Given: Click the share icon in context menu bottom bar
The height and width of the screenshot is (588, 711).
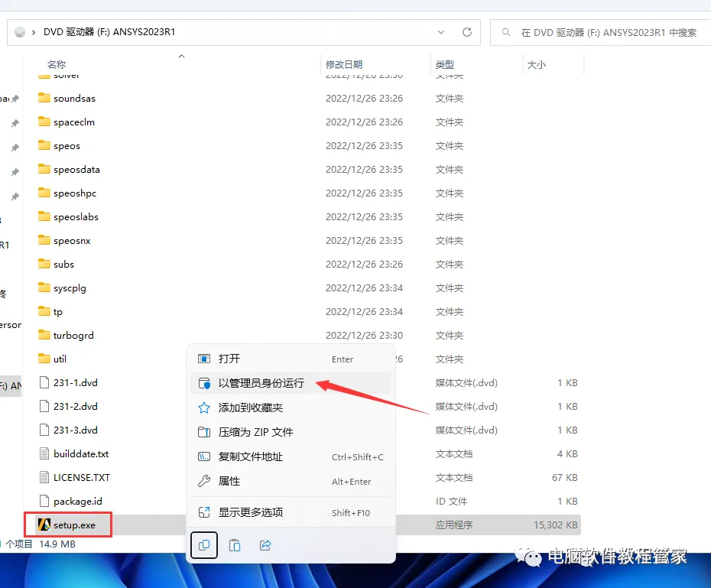Looking at the screenshot, I should (265, 545).
